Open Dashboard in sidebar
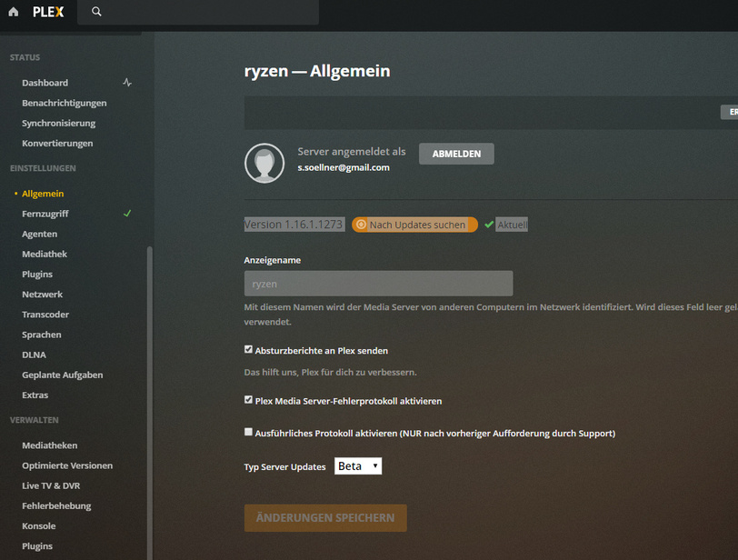This screenshot has height=560, width=738. pos(45,83)
